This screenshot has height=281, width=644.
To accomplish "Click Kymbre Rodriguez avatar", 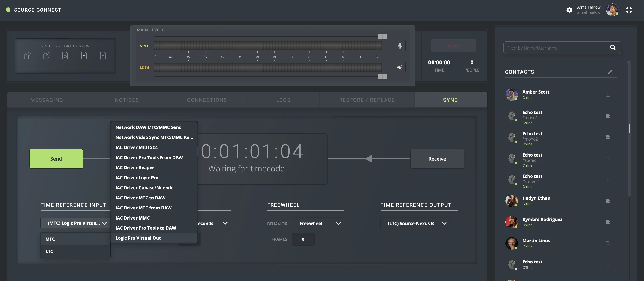I will pos(512,222).
